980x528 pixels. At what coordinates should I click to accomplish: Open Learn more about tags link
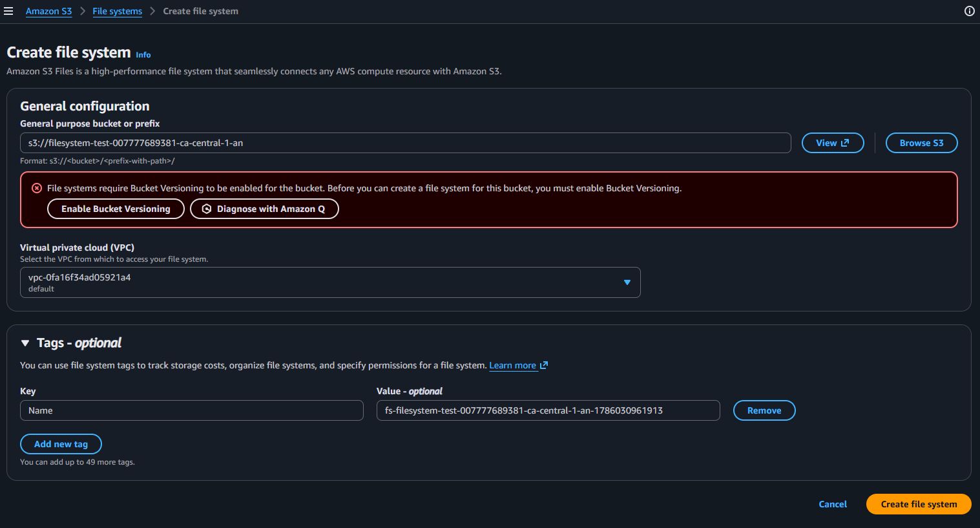click(x=513, y=365)
